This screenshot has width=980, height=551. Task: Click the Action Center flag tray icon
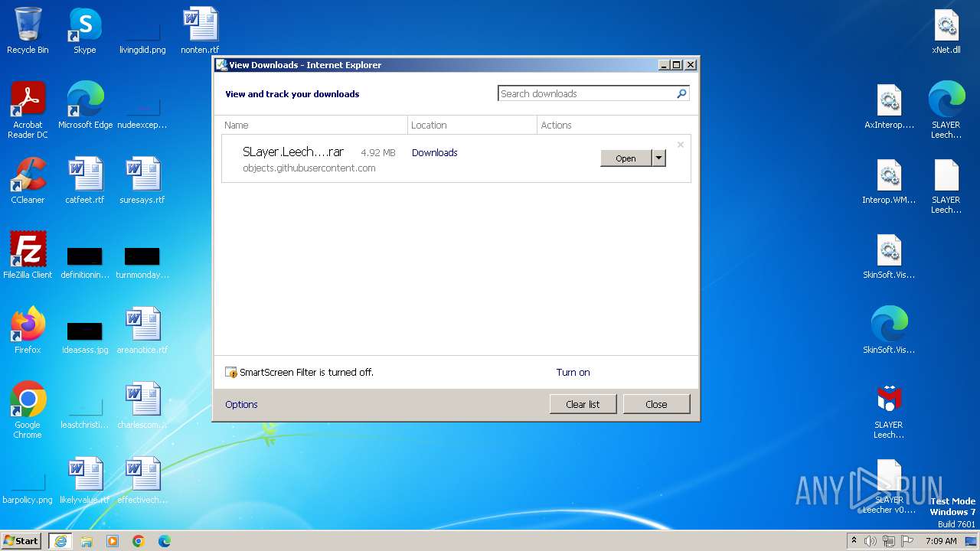click(x=906, y=541)
